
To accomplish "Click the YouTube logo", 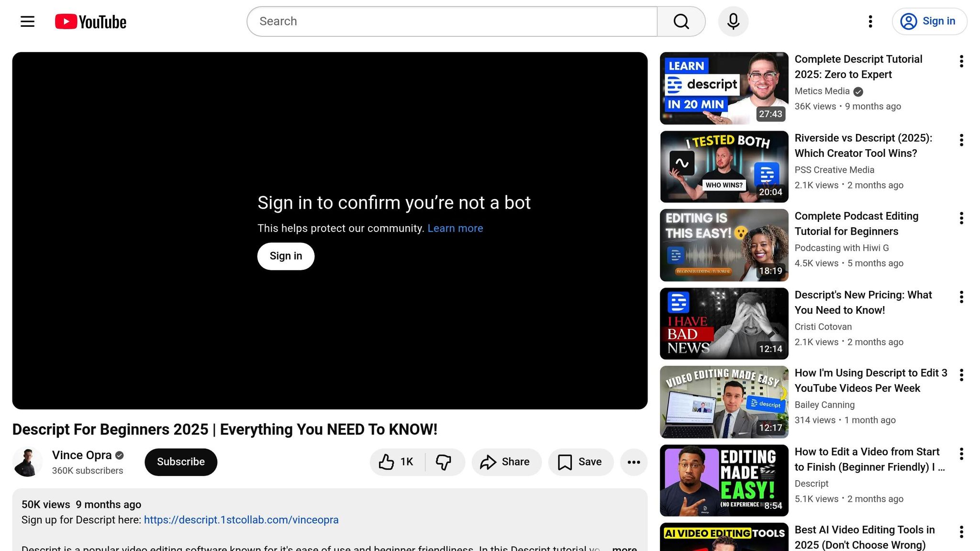I will (90, 22).
